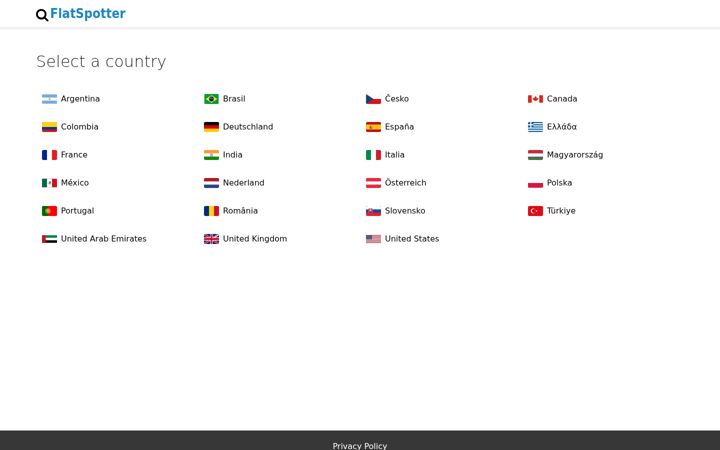Screen dimensions: 720x450
Task: Click the India flag icon
Action: pos(212,155)
